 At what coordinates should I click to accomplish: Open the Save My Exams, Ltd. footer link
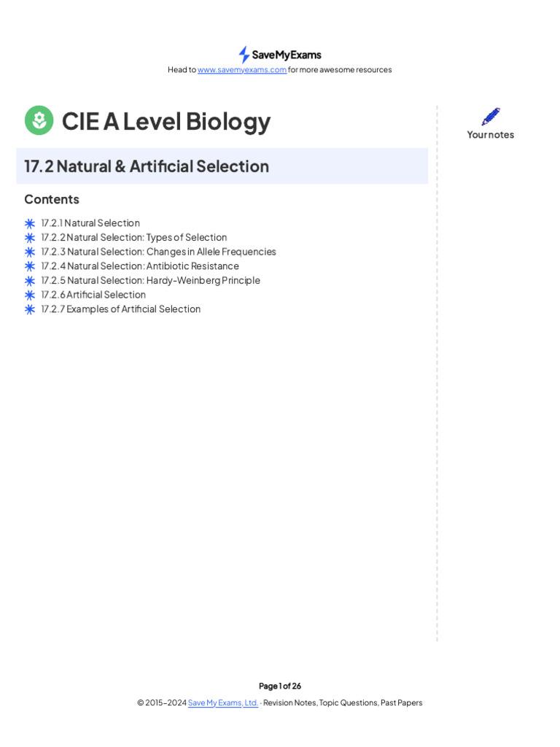coord(223,703)
